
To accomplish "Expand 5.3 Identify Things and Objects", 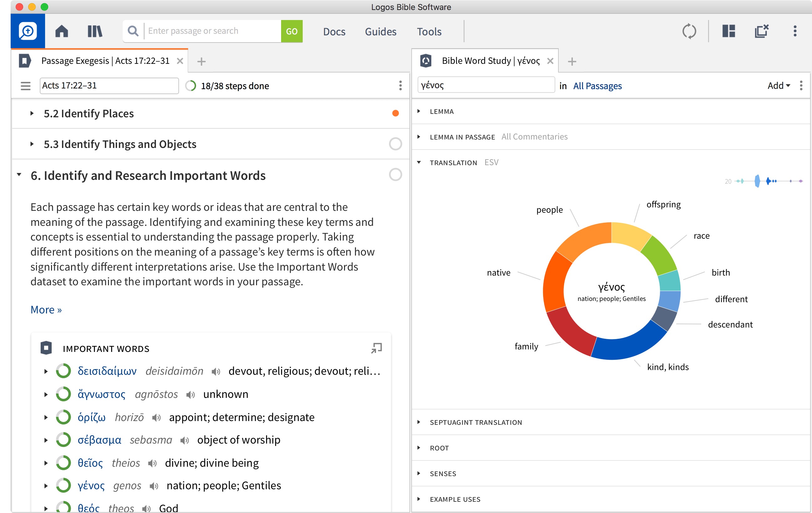I will click(x=32, y=144).
